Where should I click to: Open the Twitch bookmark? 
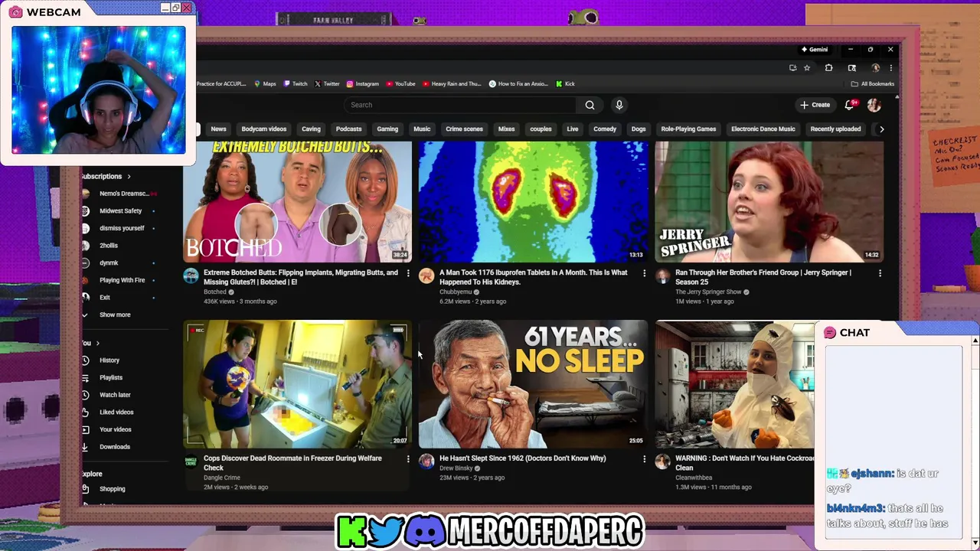point(296,84)
